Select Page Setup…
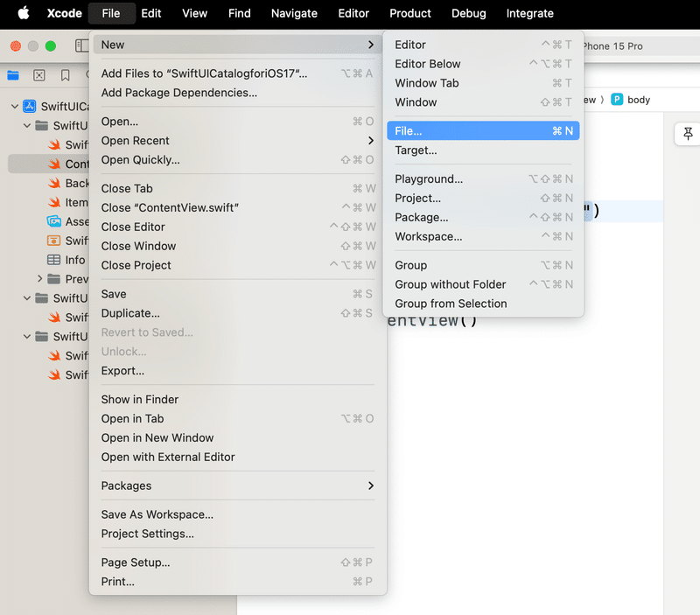Screen dimensions: 700x615 (238, 563)
